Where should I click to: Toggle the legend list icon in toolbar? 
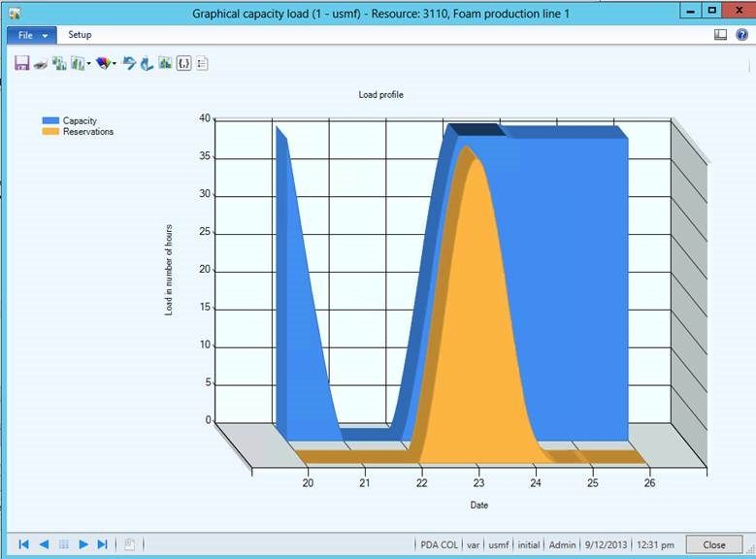(x=202, y=63)
